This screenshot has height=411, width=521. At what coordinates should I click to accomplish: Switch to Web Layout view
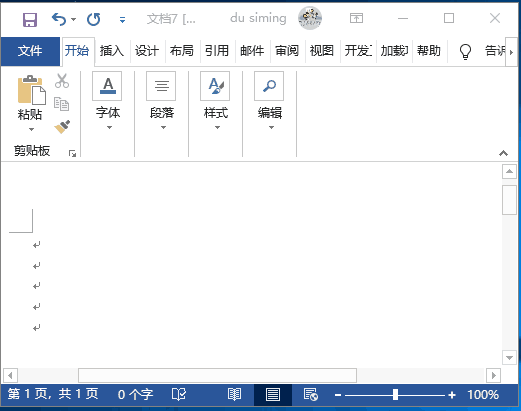[x=311, y=395]
